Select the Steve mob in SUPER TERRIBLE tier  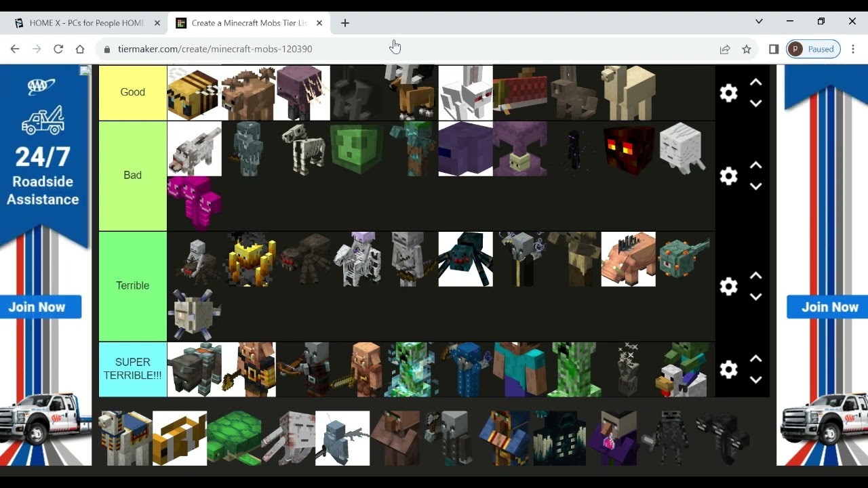click(x=519, y=369)
